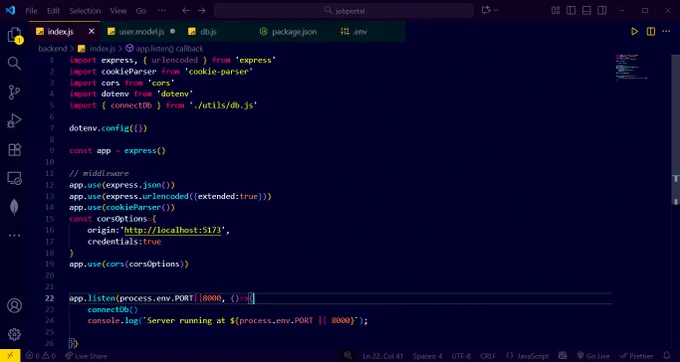Toggle the primary side bar
680x362 pixels.
coord(571,10)
